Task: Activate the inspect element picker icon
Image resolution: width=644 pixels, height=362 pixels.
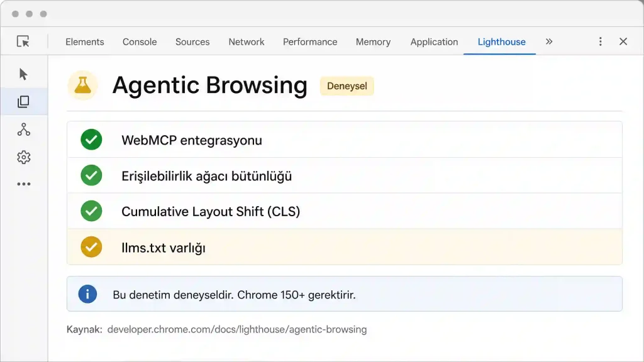Action: 23,41
